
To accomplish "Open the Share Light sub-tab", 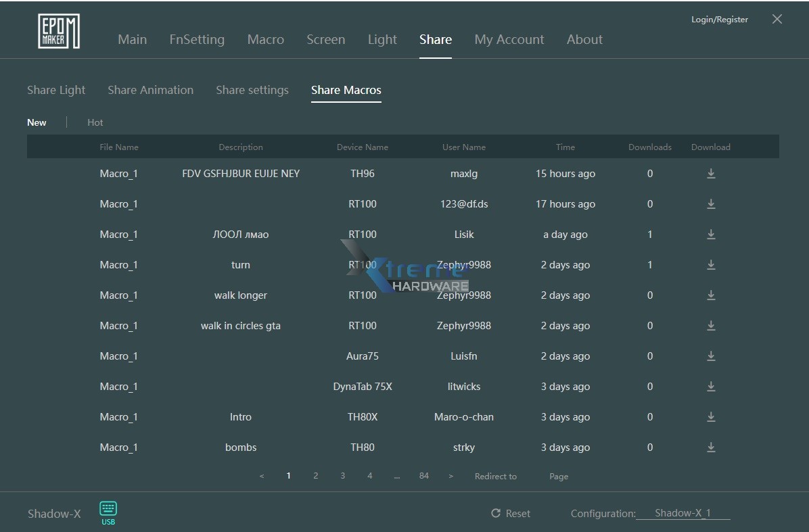I will coord(56,90).
